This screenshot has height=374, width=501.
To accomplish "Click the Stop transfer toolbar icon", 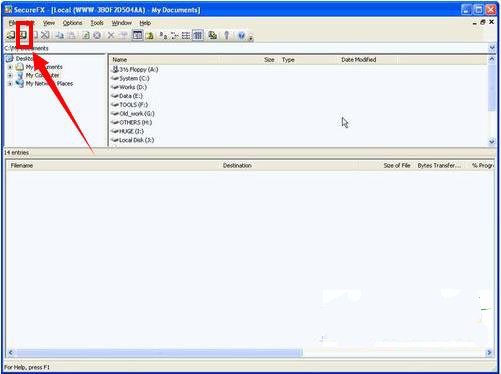I will 97,35.
